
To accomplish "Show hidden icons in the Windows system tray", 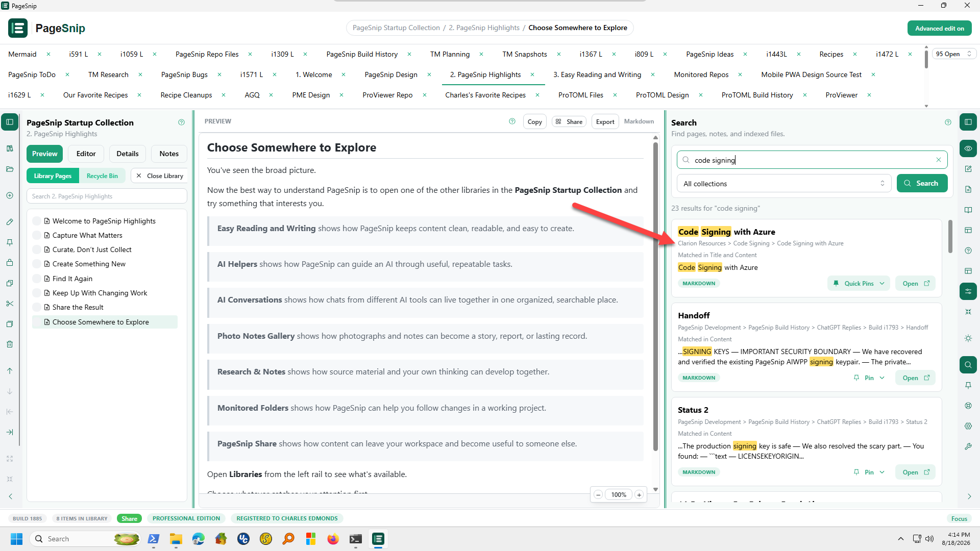I will [901, 539].
